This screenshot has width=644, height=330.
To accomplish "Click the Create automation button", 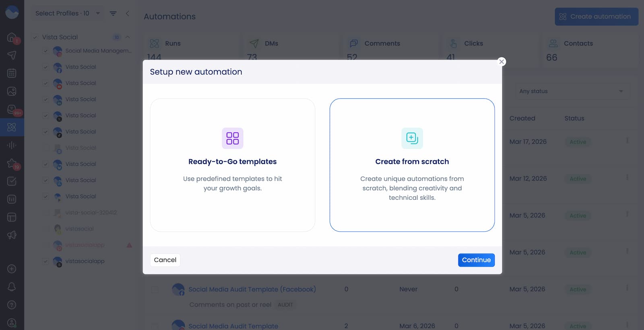I will pos(597,17).
